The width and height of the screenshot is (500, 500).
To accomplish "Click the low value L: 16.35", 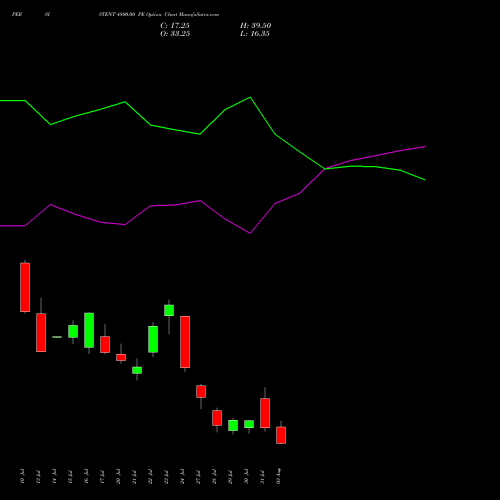I will pos(255,34).
